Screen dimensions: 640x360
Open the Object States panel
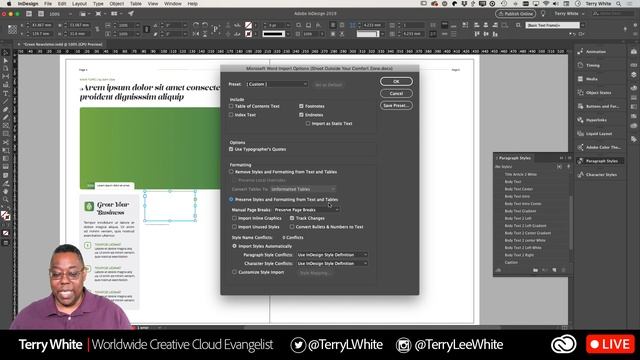599,93
